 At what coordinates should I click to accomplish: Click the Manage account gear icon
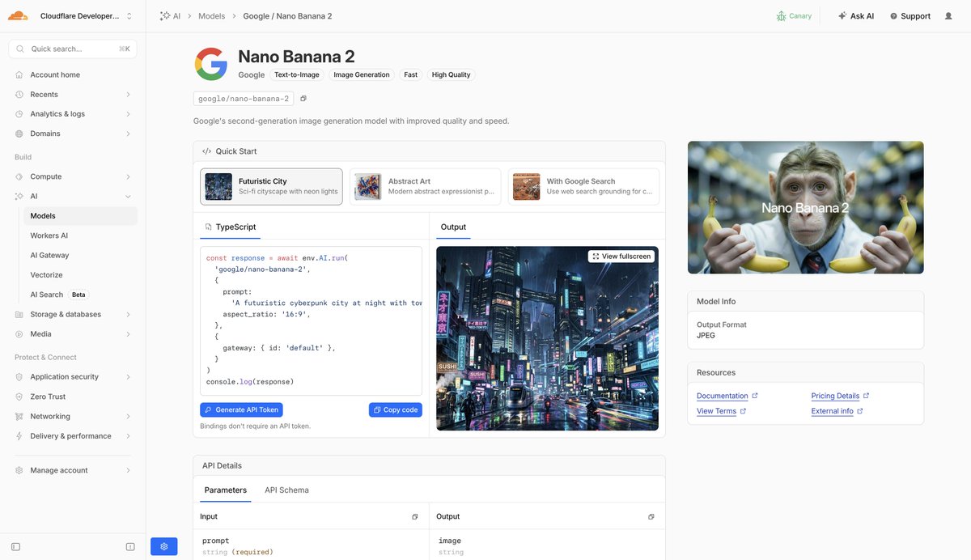point(19,470)
